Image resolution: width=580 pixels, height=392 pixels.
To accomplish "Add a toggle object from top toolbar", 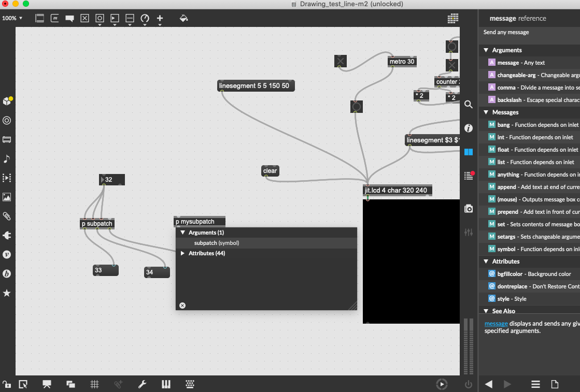I will pyautogui.click(x=84, y=18).
